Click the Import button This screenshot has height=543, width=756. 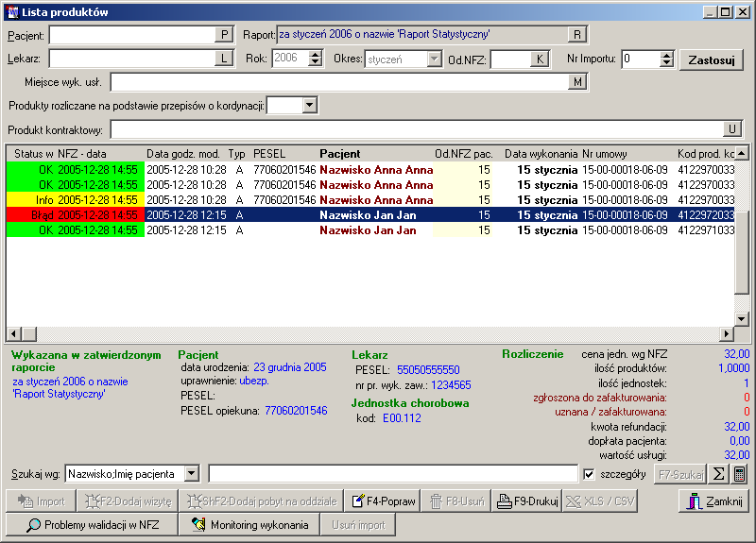[x=42, y=501]
